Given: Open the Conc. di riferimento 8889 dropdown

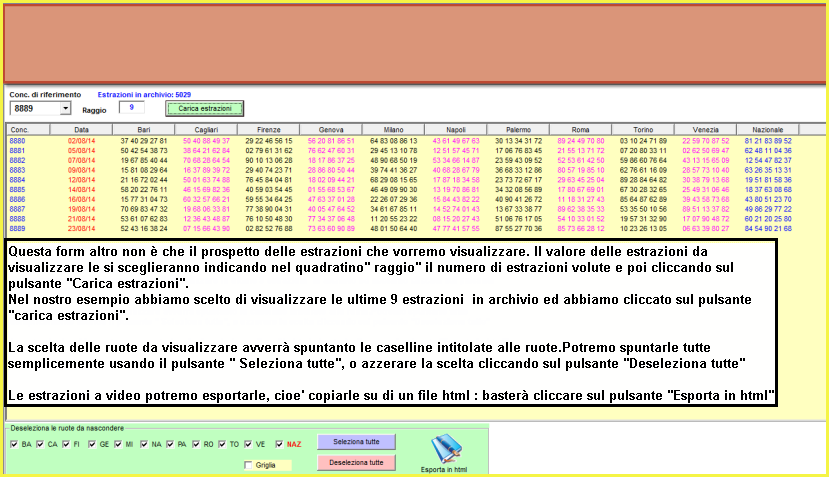Looking at the screenshot, I should click(65, 108).
